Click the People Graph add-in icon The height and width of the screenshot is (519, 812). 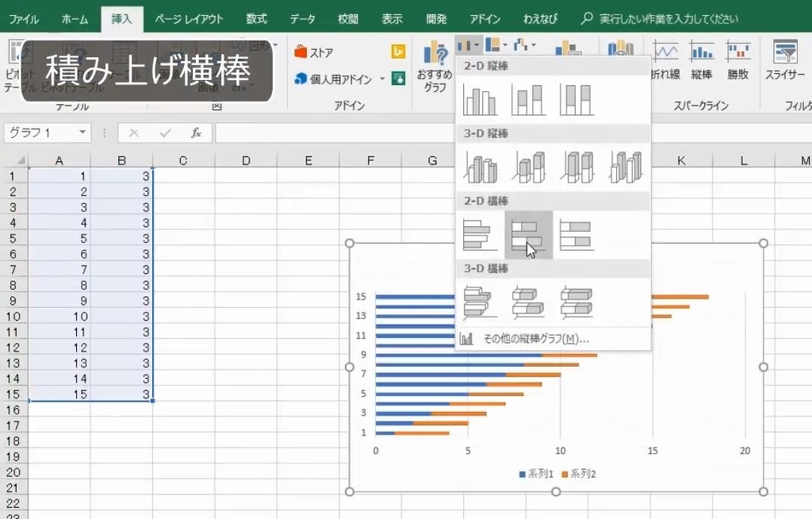(398, 79)
